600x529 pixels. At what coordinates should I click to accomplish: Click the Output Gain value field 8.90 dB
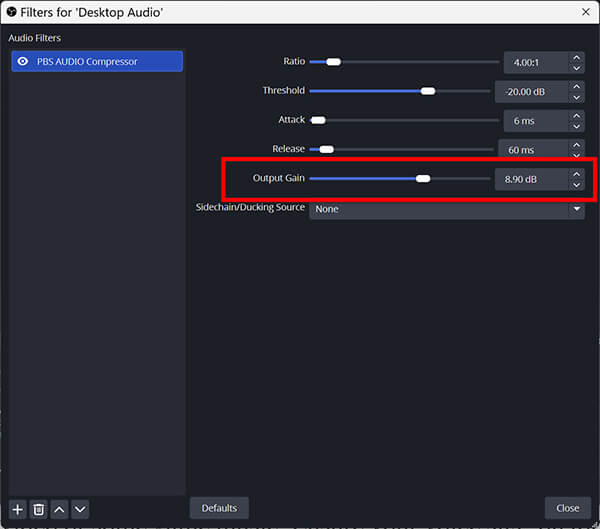coord(532,179)
